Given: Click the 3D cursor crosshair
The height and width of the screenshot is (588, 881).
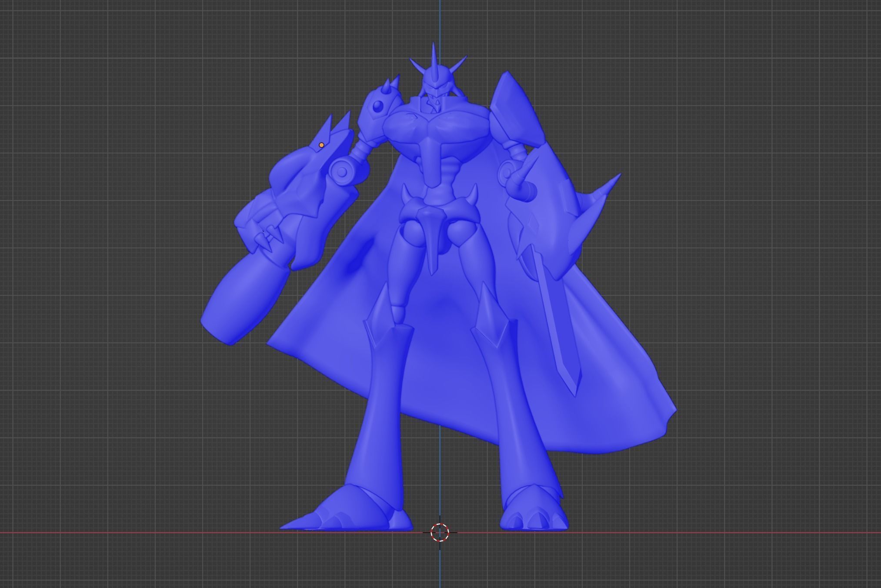Looking at the screenshot, I should click(x=440, y=532).
